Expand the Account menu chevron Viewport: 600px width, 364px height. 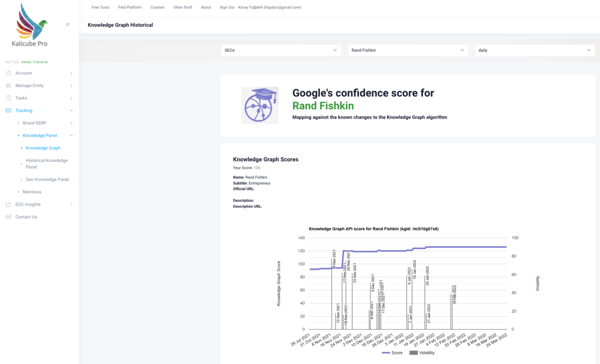click(71, 73)
